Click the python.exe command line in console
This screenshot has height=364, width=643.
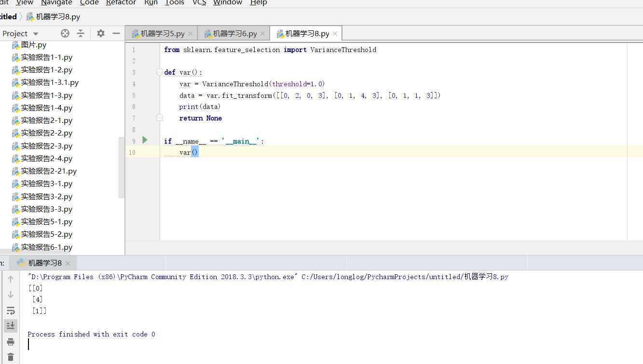coord(268,277)
